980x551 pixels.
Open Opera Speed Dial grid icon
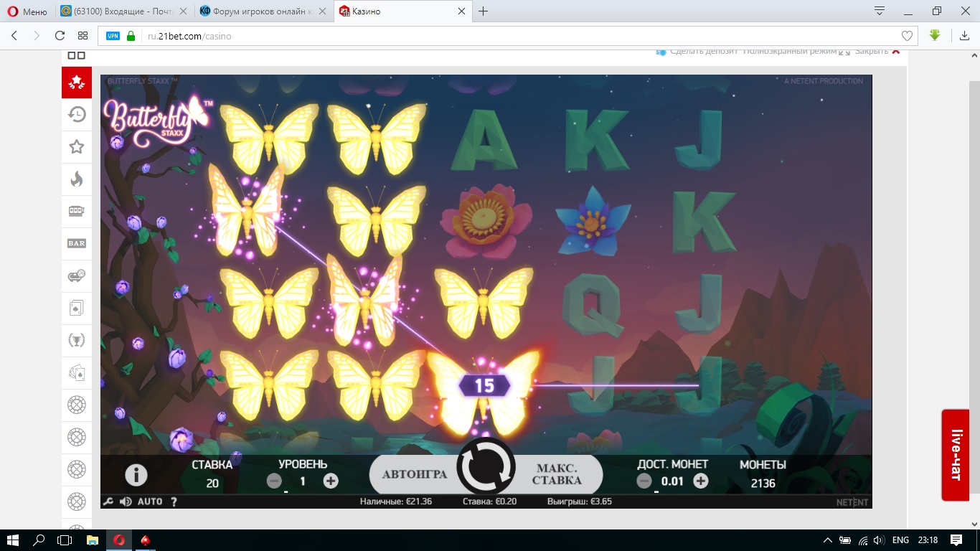[x=83, y=36]
